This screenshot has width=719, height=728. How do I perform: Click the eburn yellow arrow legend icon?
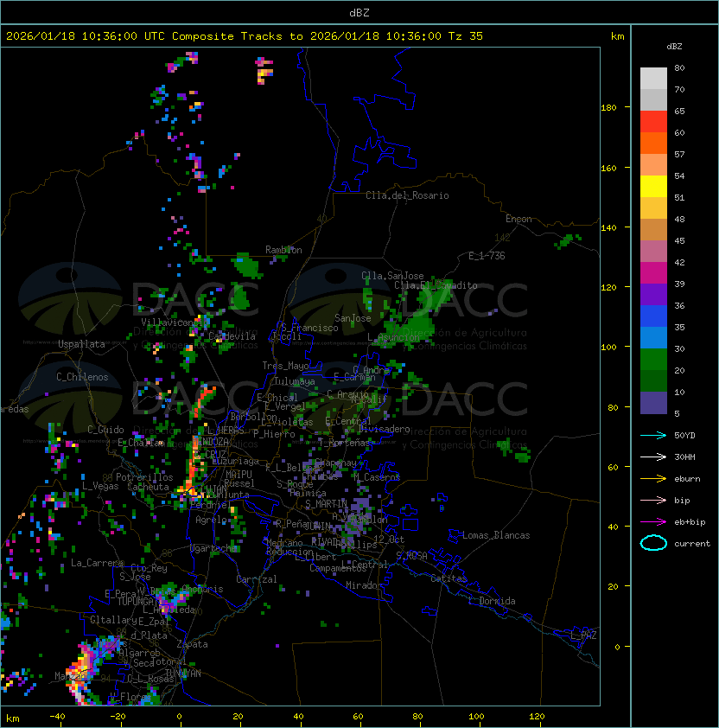pos(653,479)
